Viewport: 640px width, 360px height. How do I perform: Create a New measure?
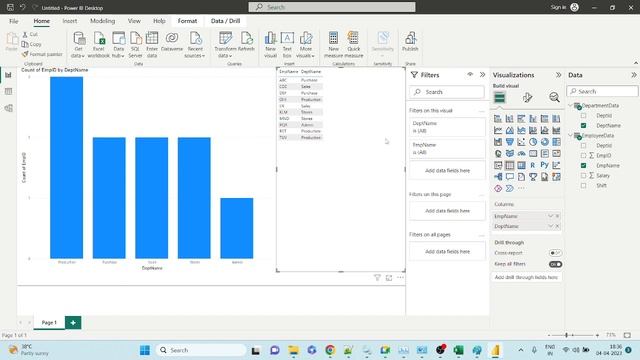pos(333,44)
